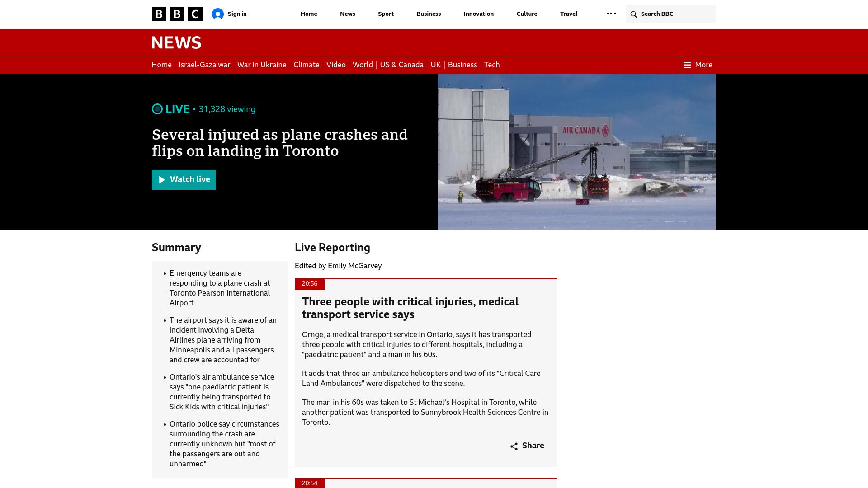Click the share icon on the 20:56 post
Image resolution: width=868 pixels, height=488 pixels.
click(514, 446)
